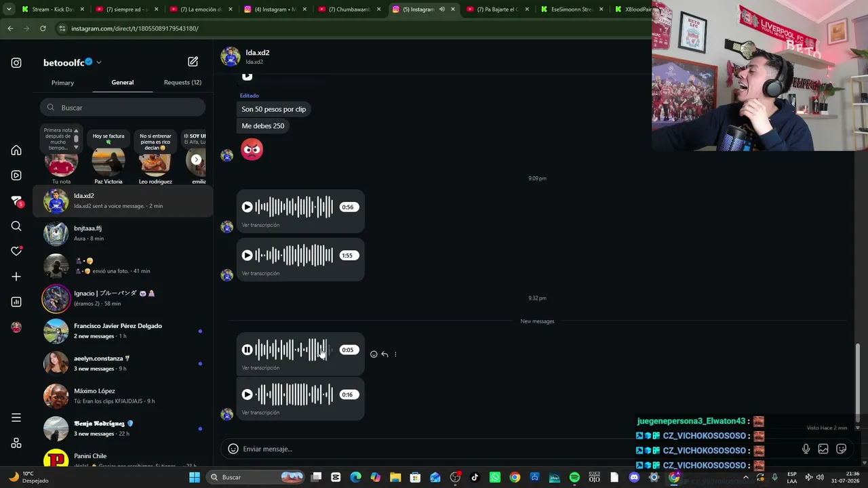This screenshot has height=488, width=868.
Task: Open more options for the 0:05 voice message
Action: pyautogui.click(x=395, y=354)
